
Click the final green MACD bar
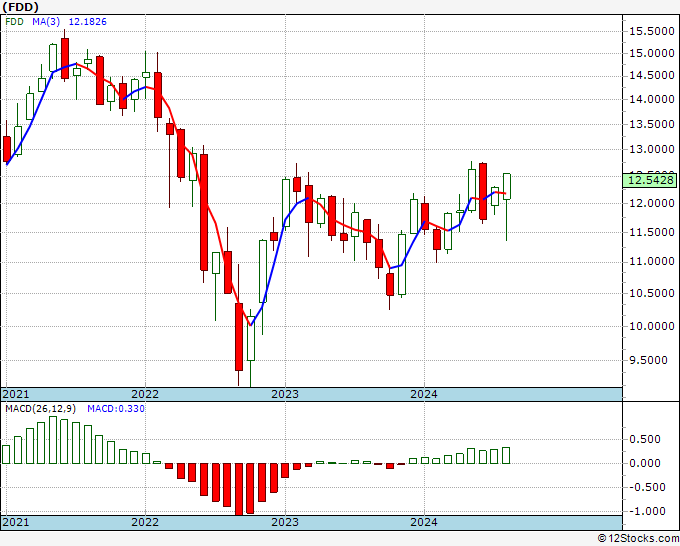click(507, 455)
